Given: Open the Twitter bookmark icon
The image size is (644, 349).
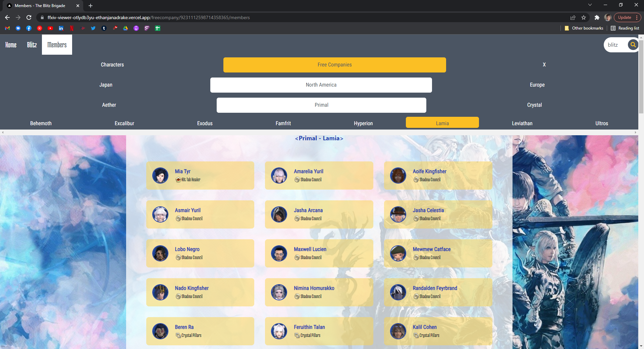Looking at the screenshot, I should click(x=93, y=28).
